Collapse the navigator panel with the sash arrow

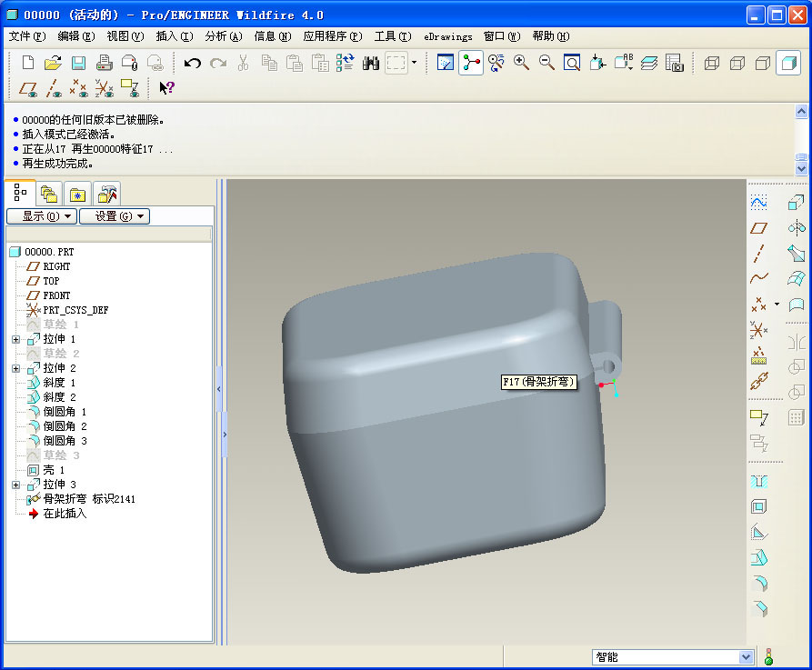coord(219,389)
